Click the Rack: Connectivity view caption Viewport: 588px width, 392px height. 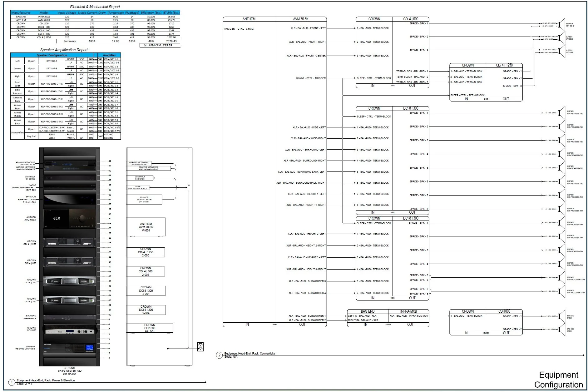(250, 354)
